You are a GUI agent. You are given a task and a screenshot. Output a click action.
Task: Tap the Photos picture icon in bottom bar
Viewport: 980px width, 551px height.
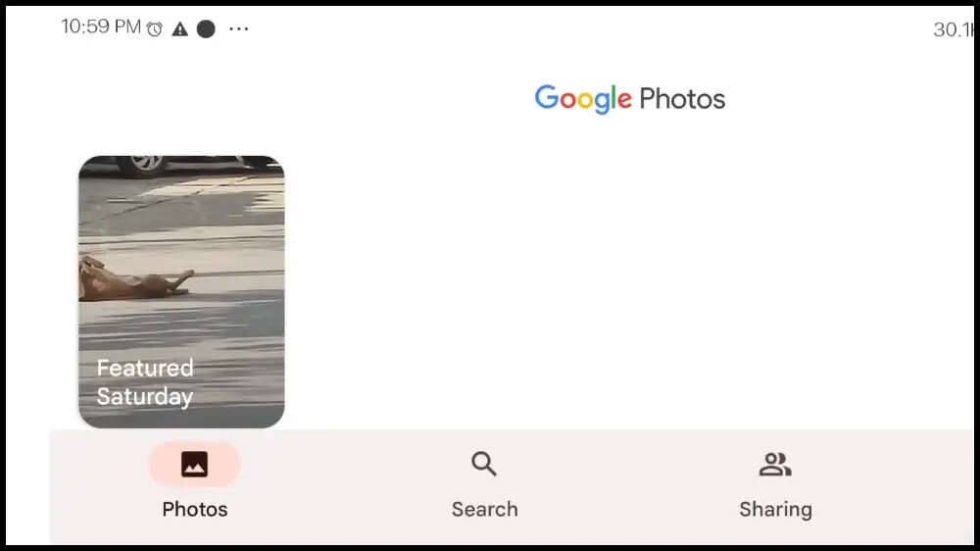tap(194, 464)
